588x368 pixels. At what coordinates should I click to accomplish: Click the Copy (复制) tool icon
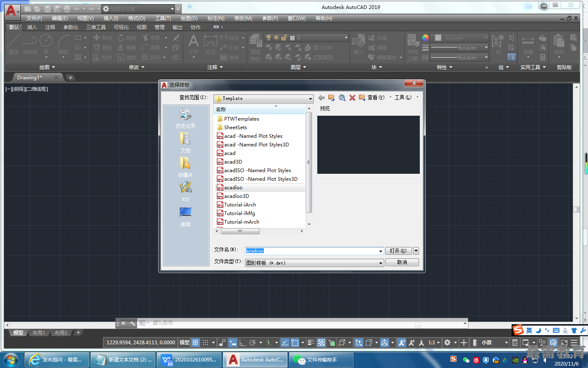coord(97,47)
